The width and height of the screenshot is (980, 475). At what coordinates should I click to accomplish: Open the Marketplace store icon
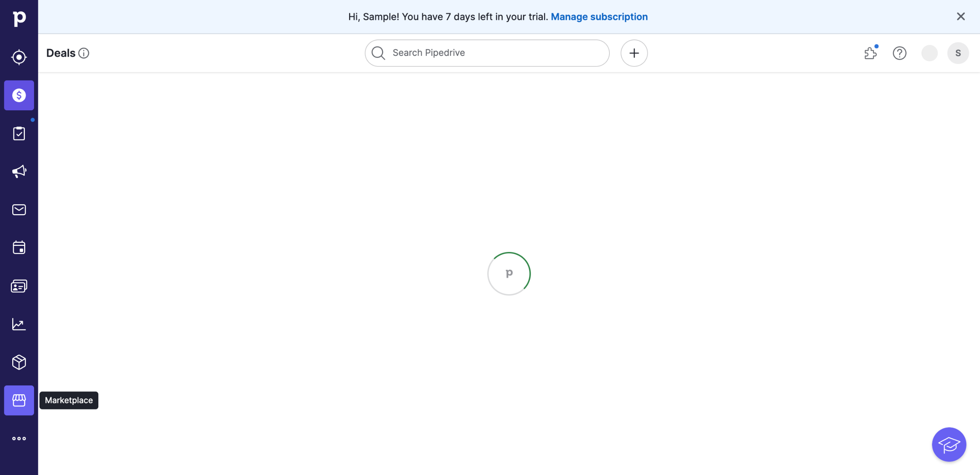19,400
